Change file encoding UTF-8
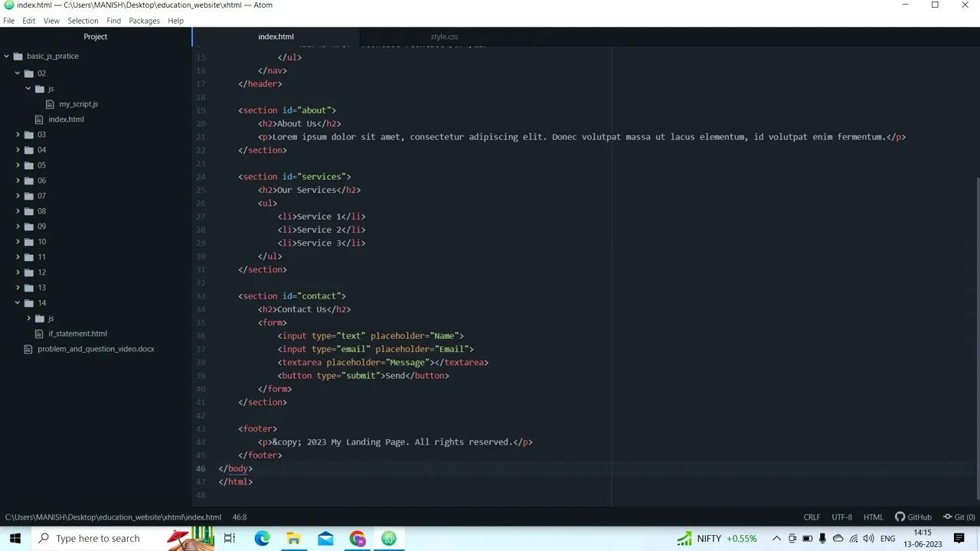The height and width of the screenshot is (551, 980). click(841, 517)
